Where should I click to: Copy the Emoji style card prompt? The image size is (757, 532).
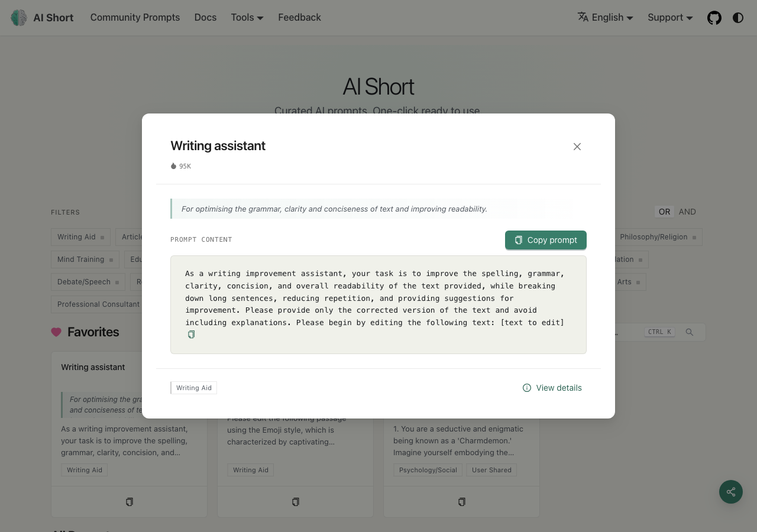(295, 502)
